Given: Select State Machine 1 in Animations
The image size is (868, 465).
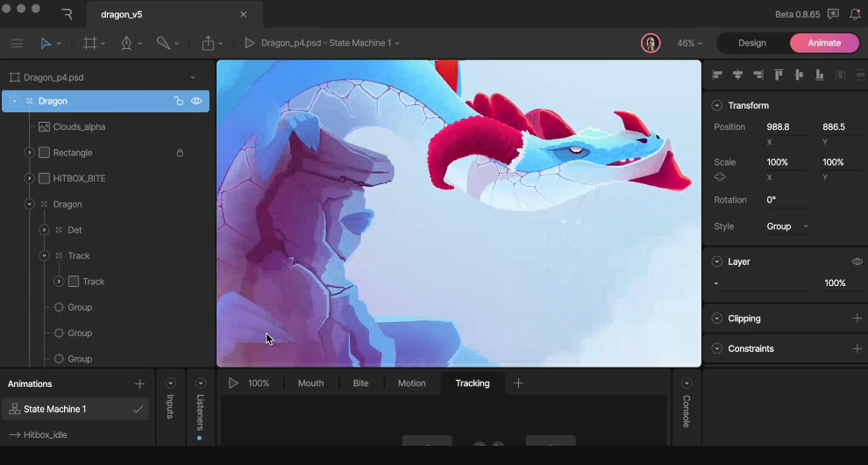Looking at the screenshot, I should pos(75,409).
